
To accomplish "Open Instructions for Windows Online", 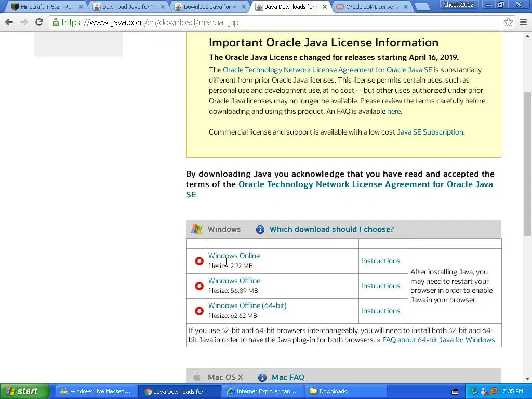I will click(x=381, y=261).
